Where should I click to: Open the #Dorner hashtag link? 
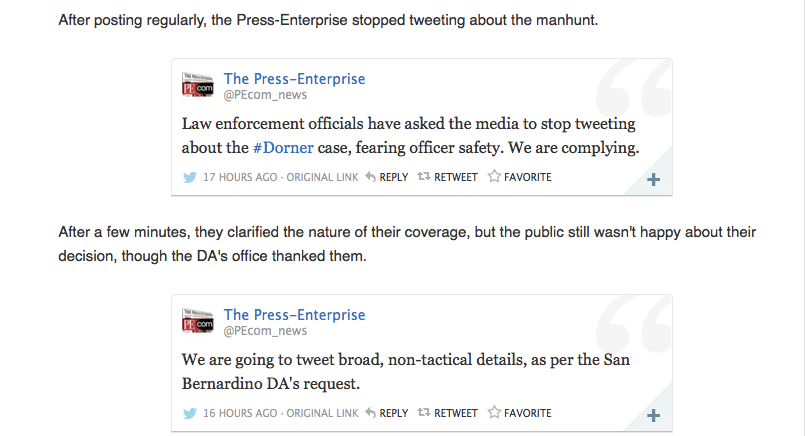coord(283,148)
